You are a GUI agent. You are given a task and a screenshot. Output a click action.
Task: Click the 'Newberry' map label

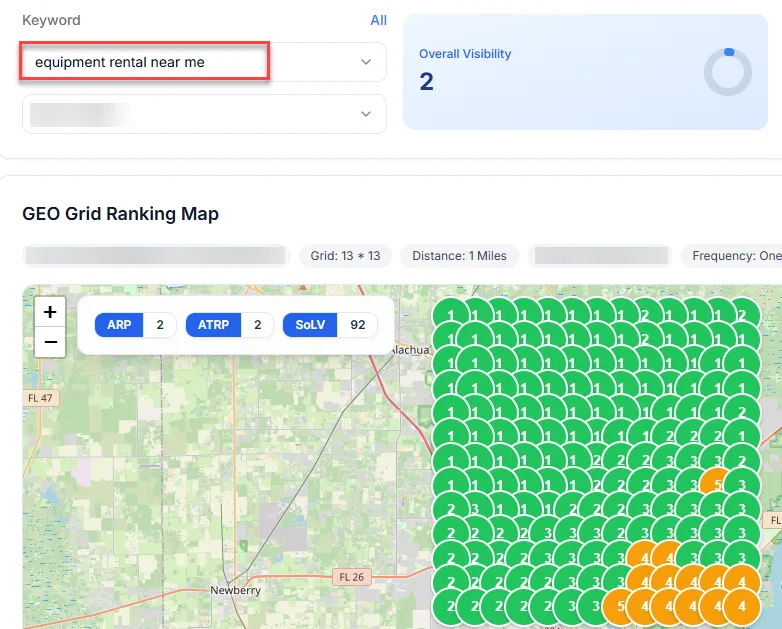pyautogui.click(x=235, y=591)
